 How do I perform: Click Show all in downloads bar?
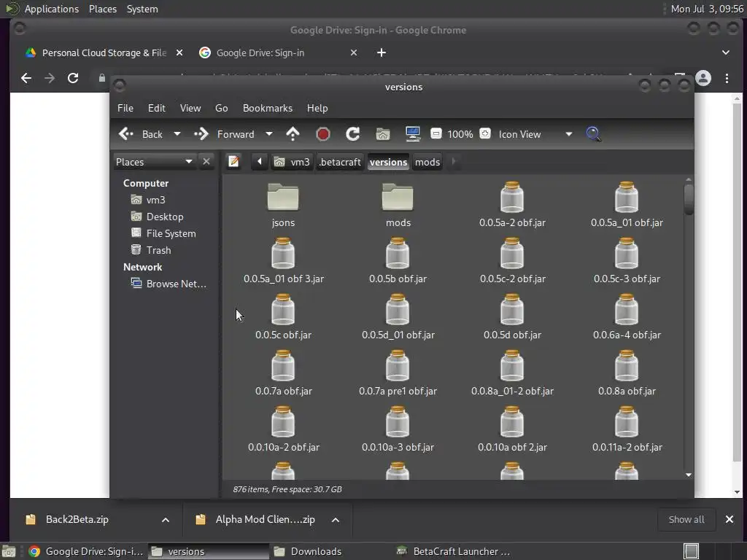[x=686, y=519]
